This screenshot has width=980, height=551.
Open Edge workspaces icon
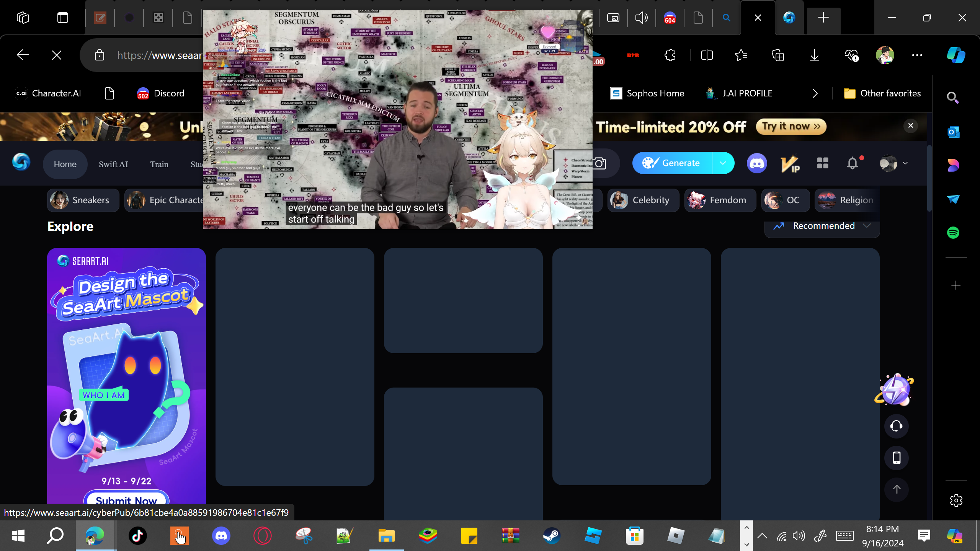pyautogui.click(x=23, y=18)
